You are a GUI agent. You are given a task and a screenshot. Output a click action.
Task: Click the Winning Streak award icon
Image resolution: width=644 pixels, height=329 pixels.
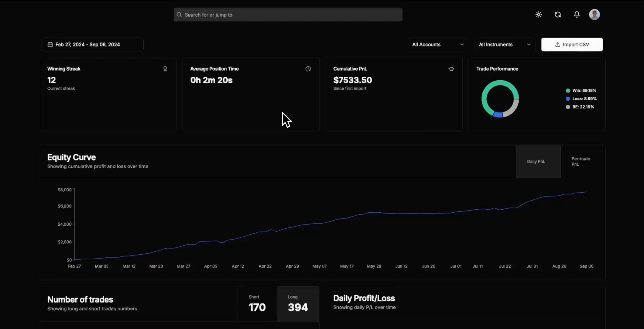[165, 69]
